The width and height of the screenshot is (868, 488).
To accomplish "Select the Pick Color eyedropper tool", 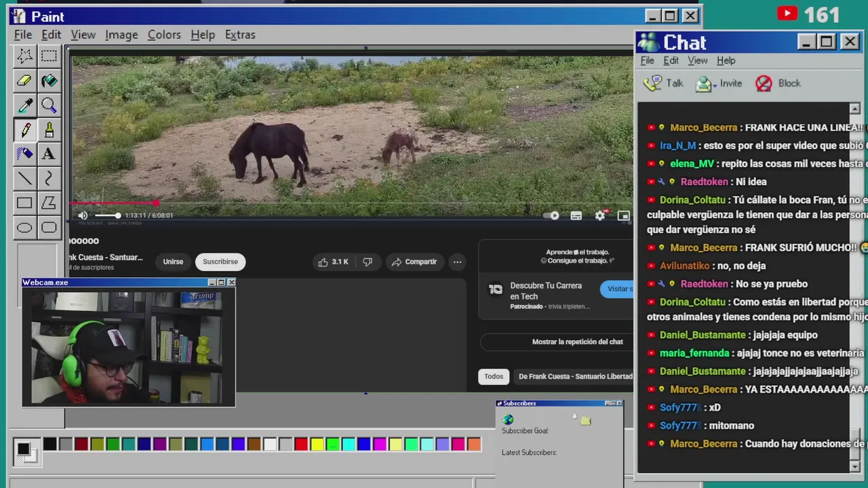I will [24, 105].
